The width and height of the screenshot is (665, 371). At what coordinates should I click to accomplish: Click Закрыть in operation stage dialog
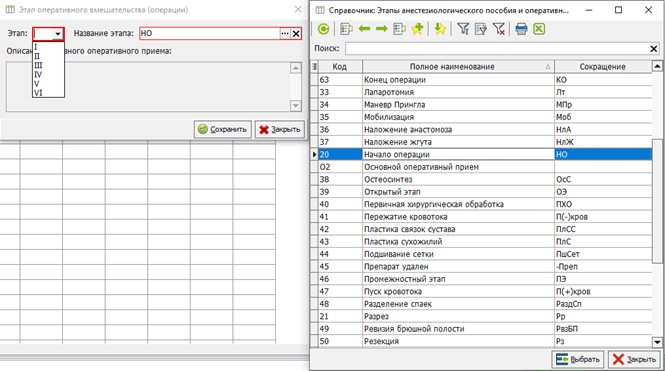coord(280,129)
